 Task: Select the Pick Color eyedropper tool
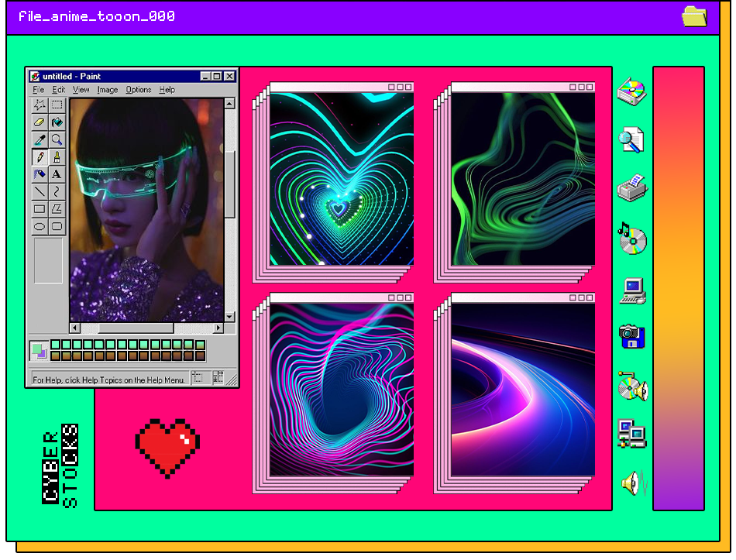pyautogui.click(x=40, y=139)
